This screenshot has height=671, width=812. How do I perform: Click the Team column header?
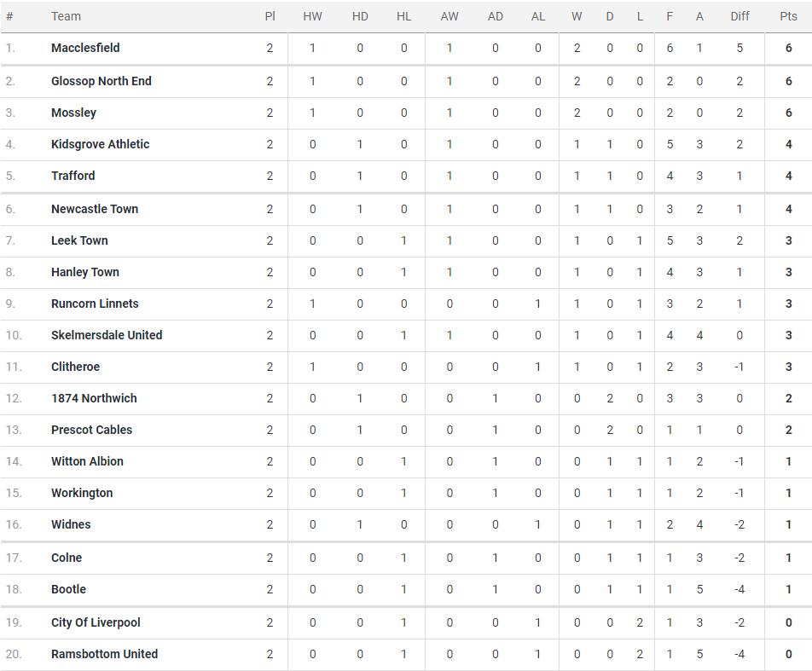click(x=66, y=16)
